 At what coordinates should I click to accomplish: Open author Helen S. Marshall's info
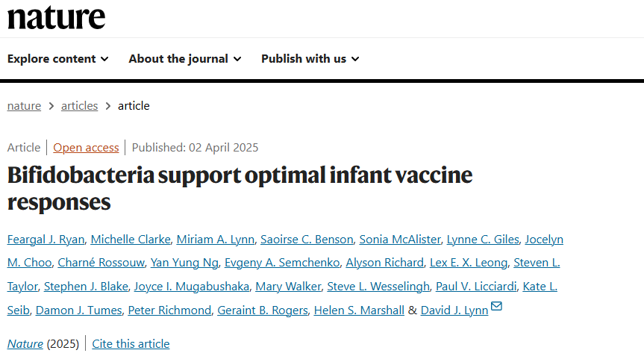[359, 310]
